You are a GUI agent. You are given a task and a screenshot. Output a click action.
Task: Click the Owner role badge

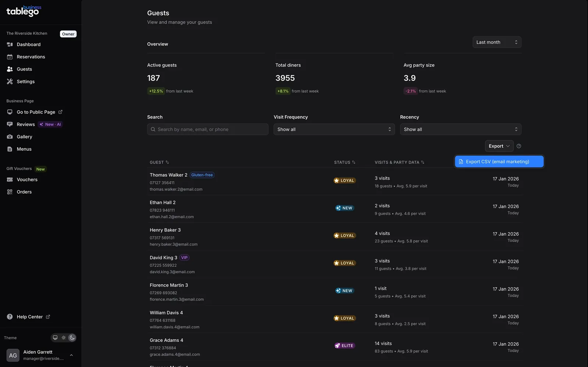(68, 34)
